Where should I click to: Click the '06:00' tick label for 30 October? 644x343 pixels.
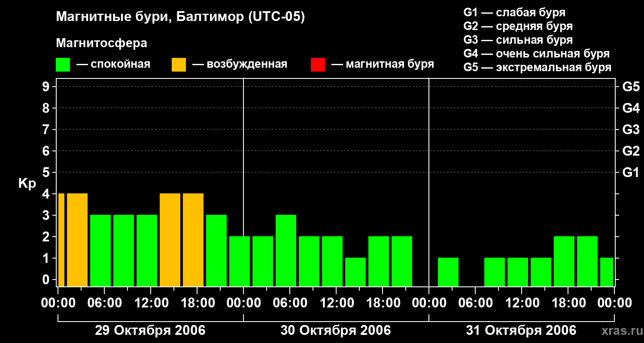point(290,303)
